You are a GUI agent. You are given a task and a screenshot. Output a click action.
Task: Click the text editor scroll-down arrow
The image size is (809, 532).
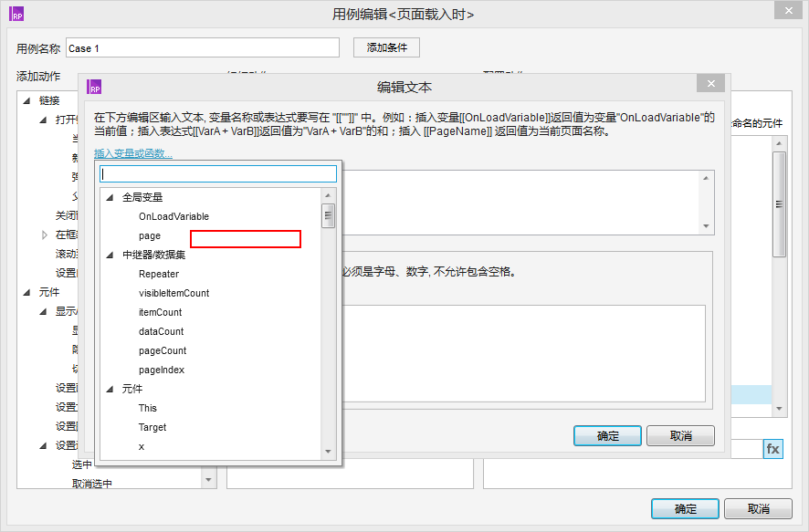[x=706, y=226]
